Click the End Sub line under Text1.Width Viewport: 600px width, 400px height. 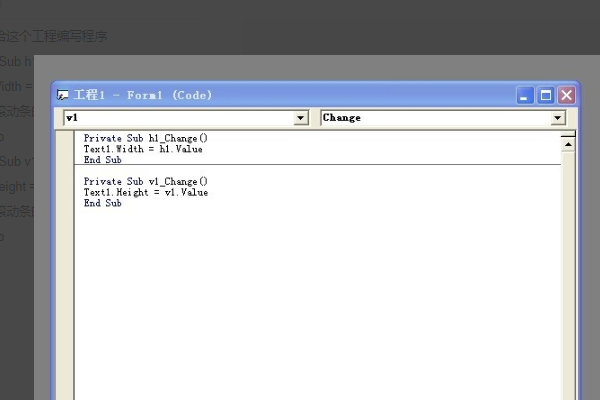click(x=103, y=160)
